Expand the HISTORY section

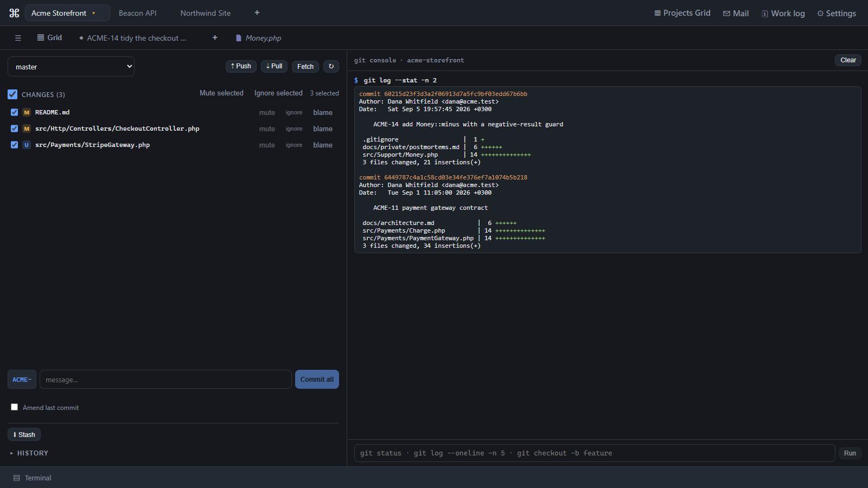coord(29,453)
